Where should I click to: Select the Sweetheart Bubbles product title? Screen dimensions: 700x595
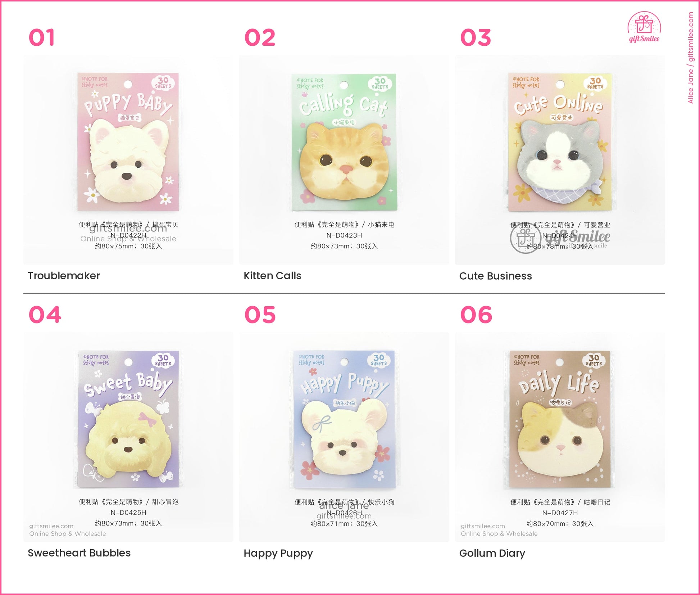(79, 553)
